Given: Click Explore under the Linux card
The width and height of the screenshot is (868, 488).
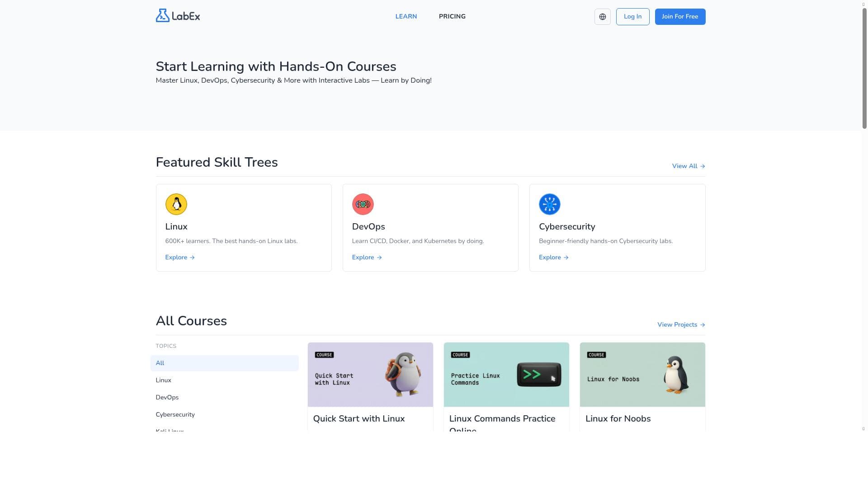Looking at the screenshot, I should pyautogui.click(x=179, y=258).
